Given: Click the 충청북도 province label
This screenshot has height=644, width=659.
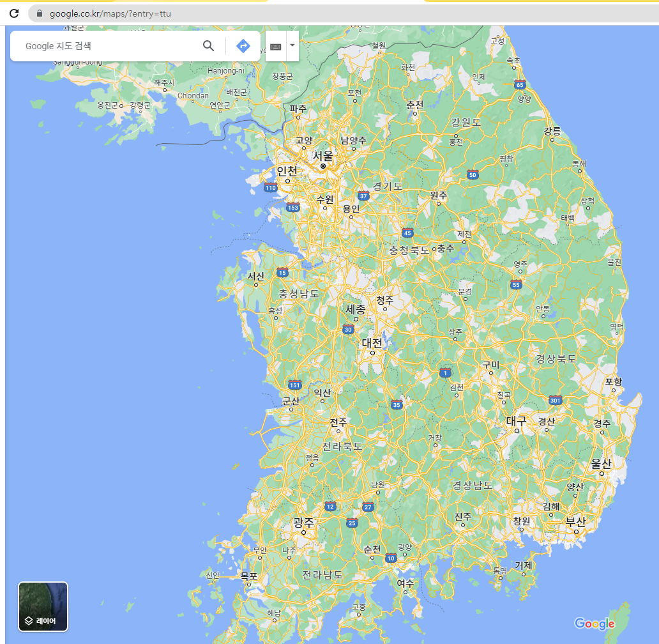Looking at the screenshot, I should [409, 250].
